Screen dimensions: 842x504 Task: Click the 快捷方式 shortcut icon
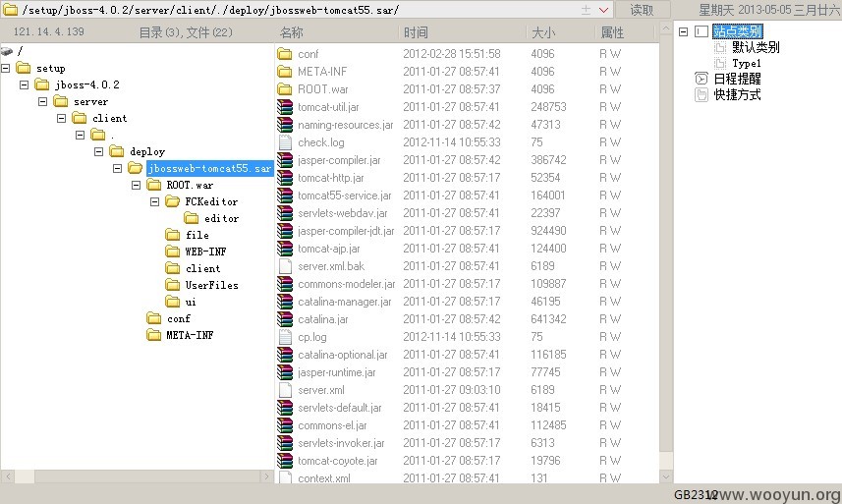[702, 95]
